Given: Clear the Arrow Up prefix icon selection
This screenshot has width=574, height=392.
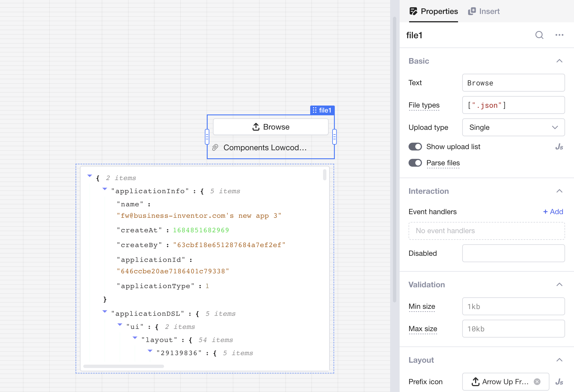Looking at the screenshot, I should 537,382.
